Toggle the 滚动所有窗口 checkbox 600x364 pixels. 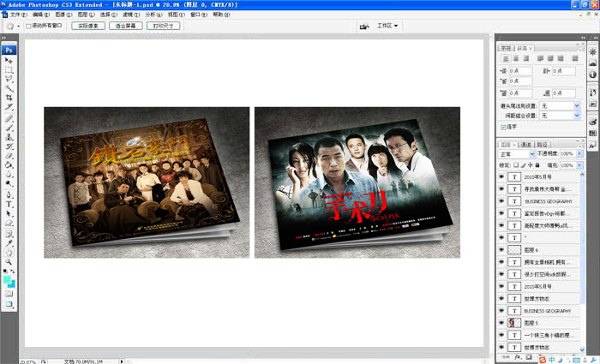tap(28, 27)
